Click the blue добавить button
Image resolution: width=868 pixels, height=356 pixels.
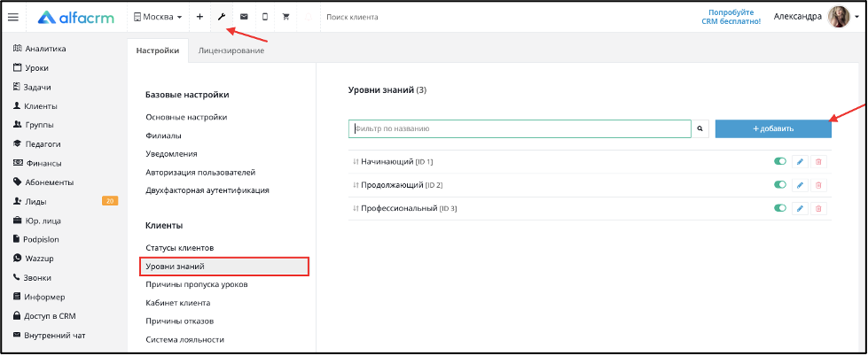(x=773, y=128)
